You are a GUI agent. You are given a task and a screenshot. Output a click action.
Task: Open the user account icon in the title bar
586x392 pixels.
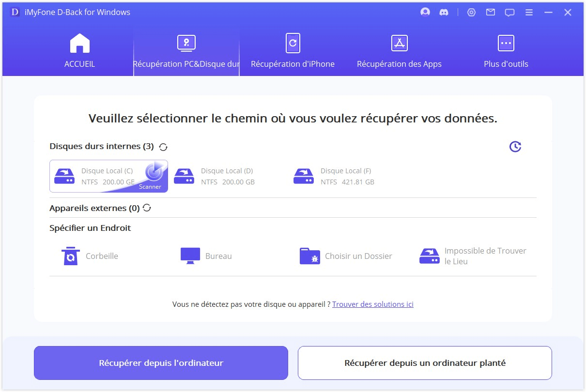(425, 12)
